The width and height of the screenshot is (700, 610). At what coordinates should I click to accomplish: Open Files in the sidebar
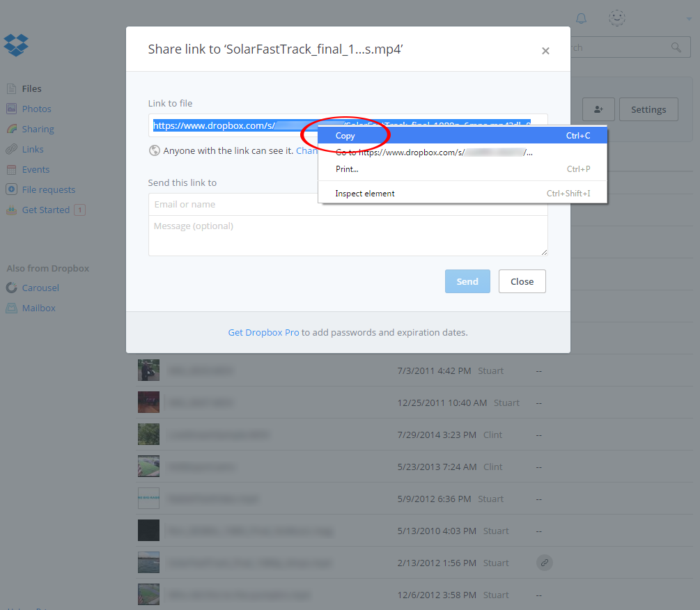pyautogui.click(x=32, y=89)
